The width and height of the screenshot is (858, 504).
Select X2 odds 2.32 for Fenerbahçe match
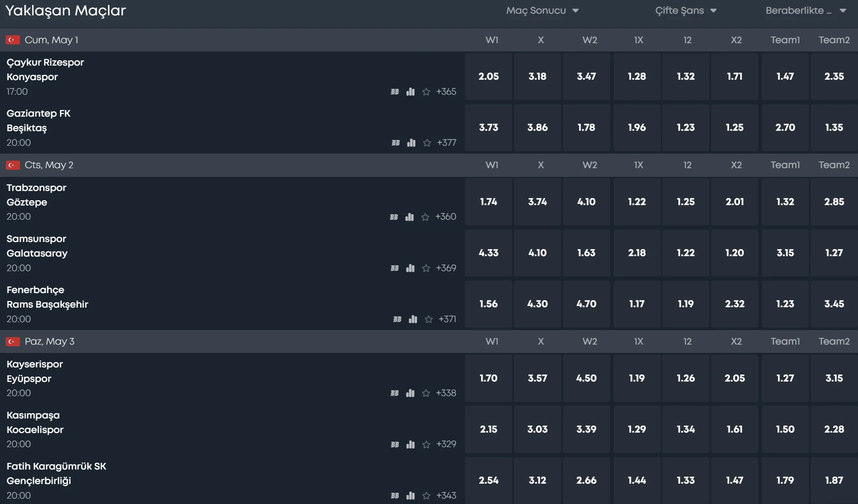(735, 304)
